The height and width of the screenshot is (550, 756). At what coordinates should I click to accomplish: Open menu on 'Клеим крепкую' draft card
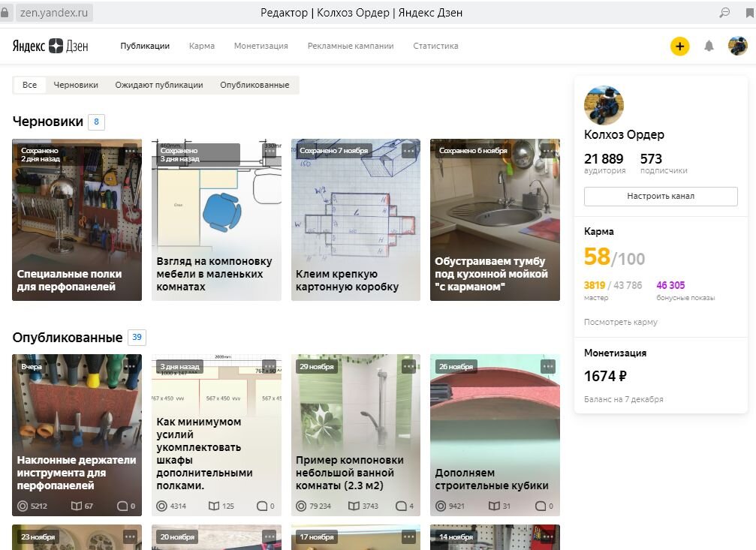(x=409, y=151)
